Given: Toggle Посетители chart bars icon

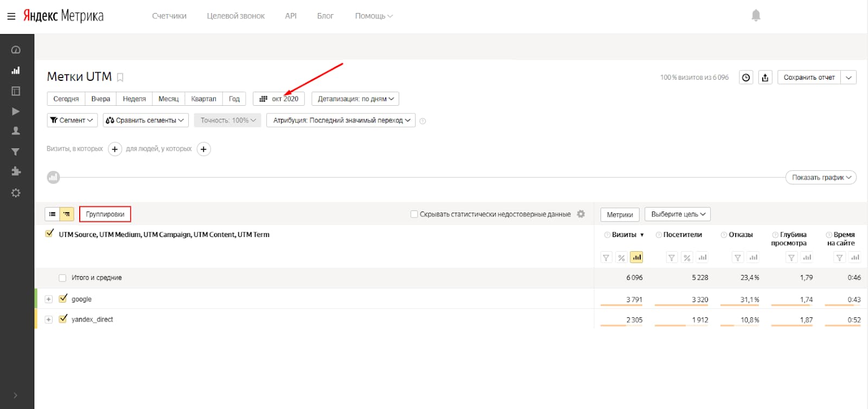Looking at the screenshot, I should (702, 258).
